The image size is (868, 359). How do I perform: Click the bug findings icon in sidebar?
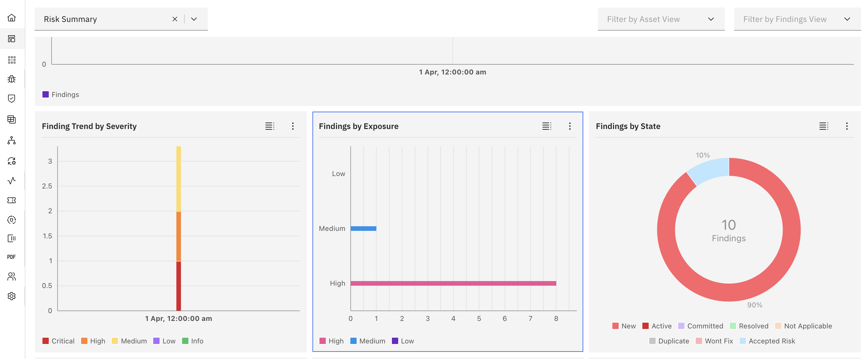(12, 79)
